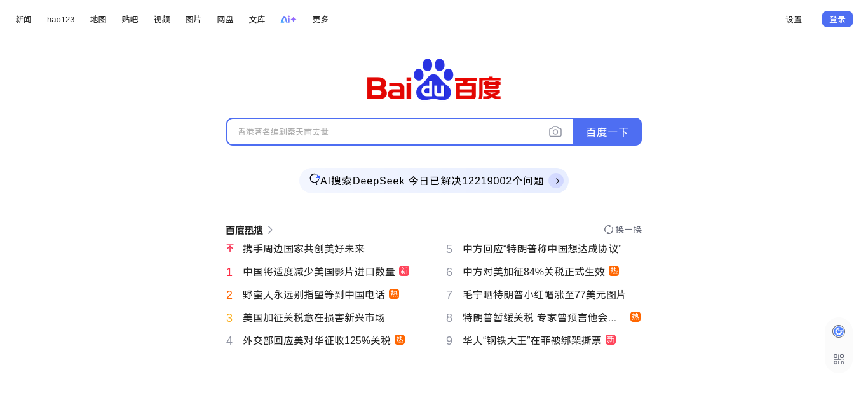Click the 新 badge next to 中国将适度减少美国影片
This screenshot has width=868, height=414.
[404, 271]
